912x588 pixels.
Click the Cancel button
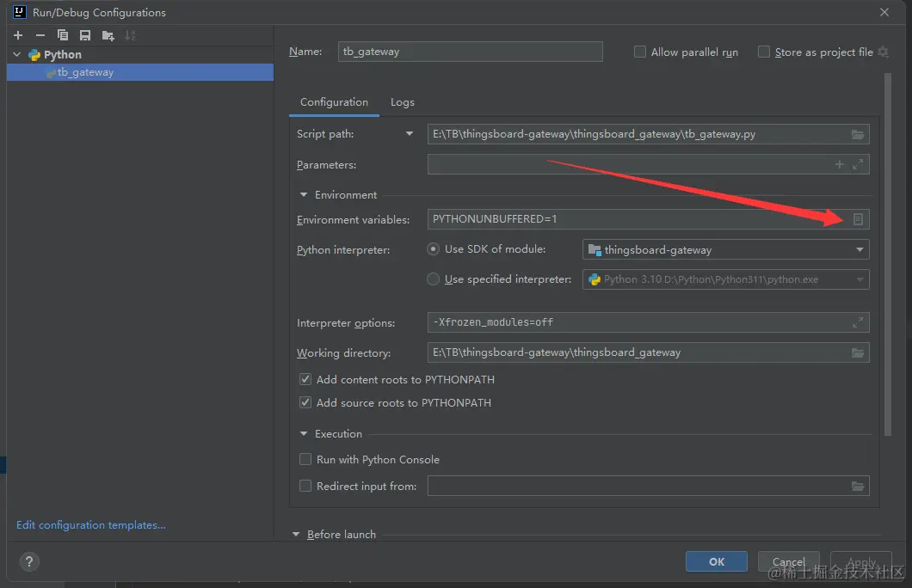point(788,561)
